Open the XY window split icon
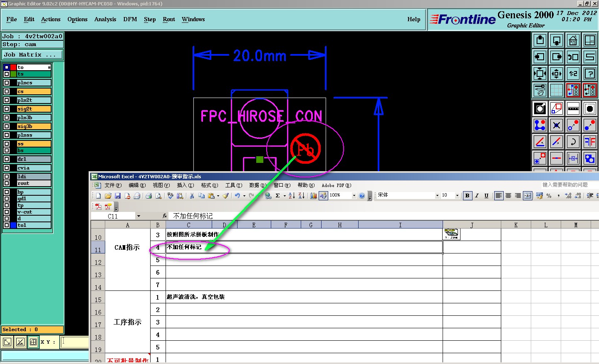Screen dimensions: 599x364 tap(590, 40)
